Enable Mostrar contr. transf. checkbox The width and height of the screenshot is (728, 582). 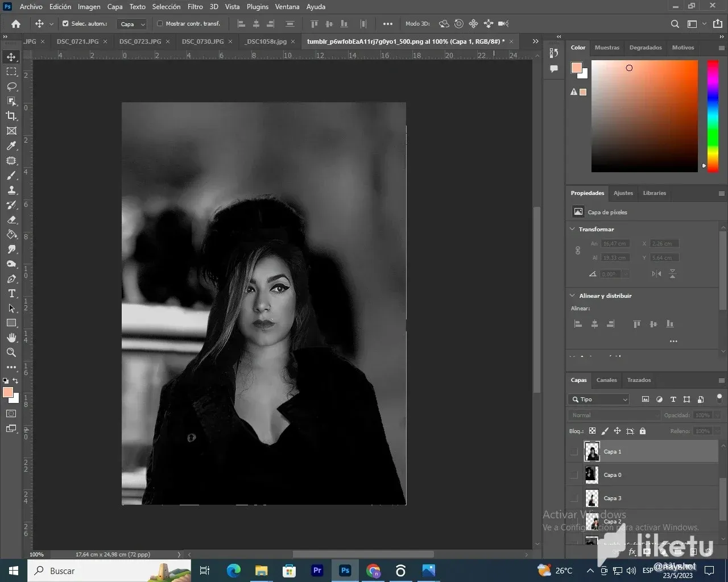(160, 24)
